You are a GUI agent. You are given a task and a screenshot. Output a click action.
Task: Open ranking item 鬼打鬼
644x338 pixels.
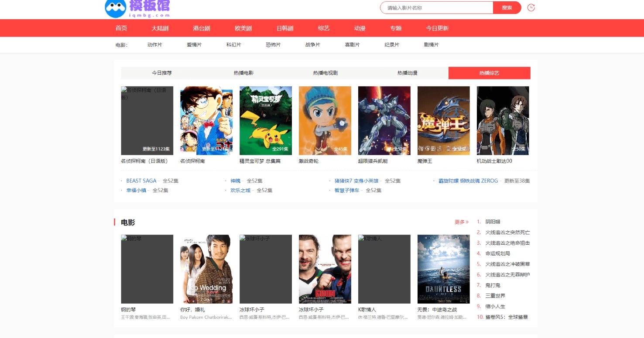pos(493,285)
